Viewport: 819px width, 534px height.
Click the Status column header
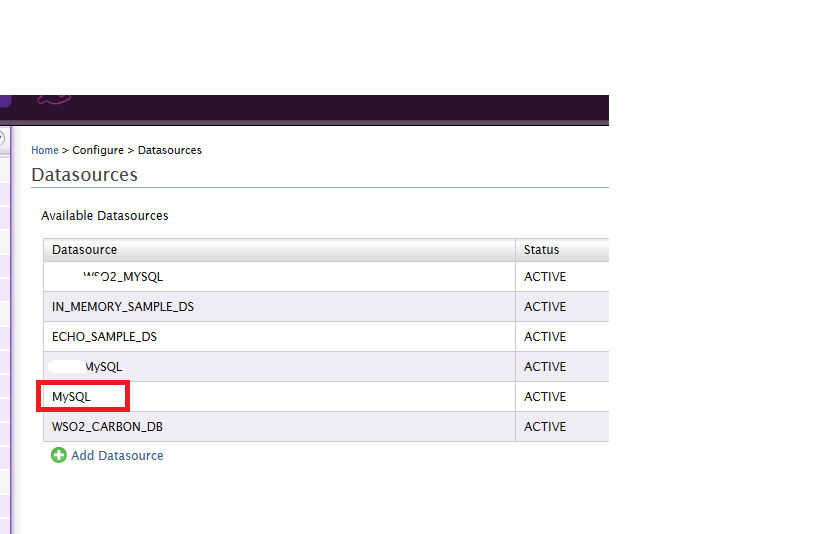click(542, 250)
